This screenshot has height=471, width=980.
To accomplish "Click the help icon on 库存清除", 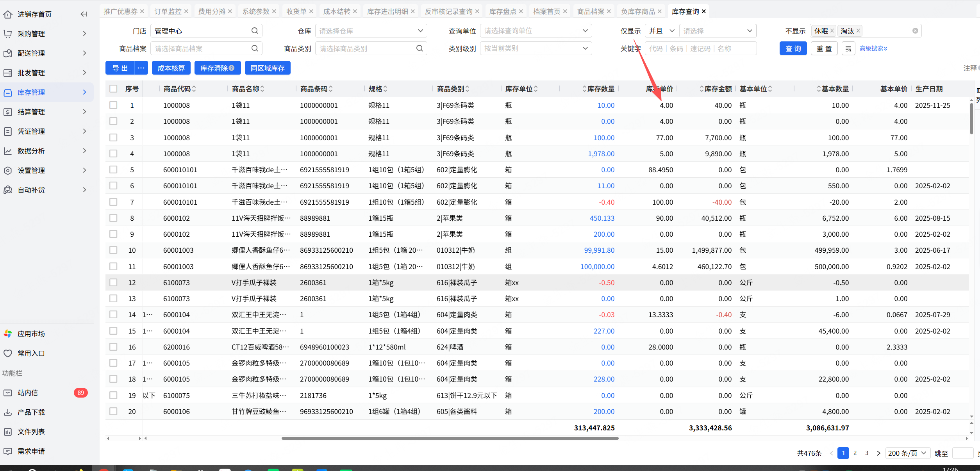I will click(x=232, y=68).
